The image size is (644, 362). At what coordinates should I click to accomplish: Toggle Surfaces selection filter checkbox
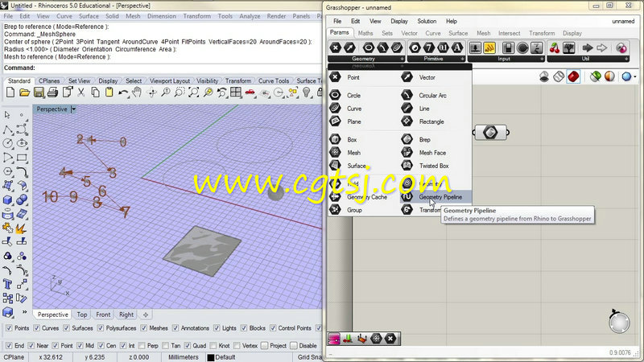pos(67,328)
